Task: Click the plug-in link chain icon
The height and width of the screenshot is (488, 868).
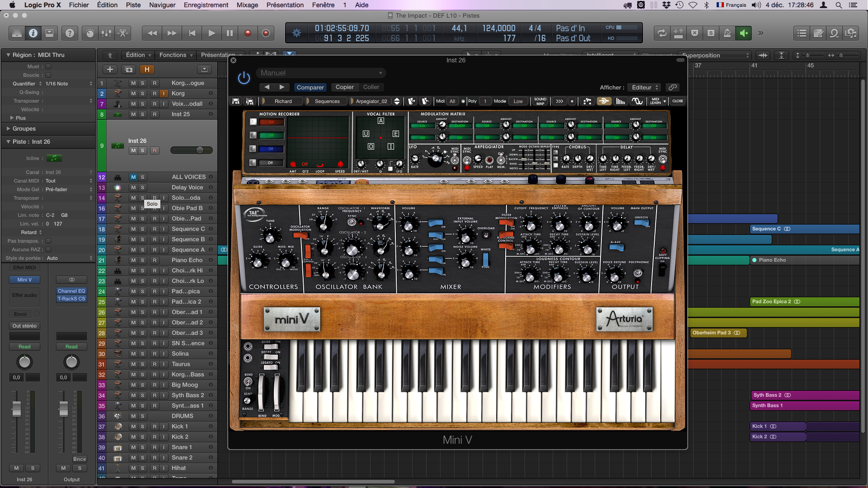Action: pyautogui.click(x=673, y=87)
